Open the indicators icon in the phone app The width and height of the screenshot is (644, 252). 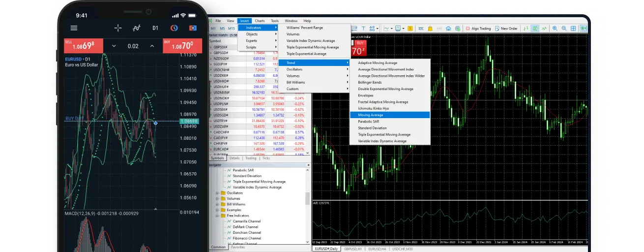pos(137,28)
